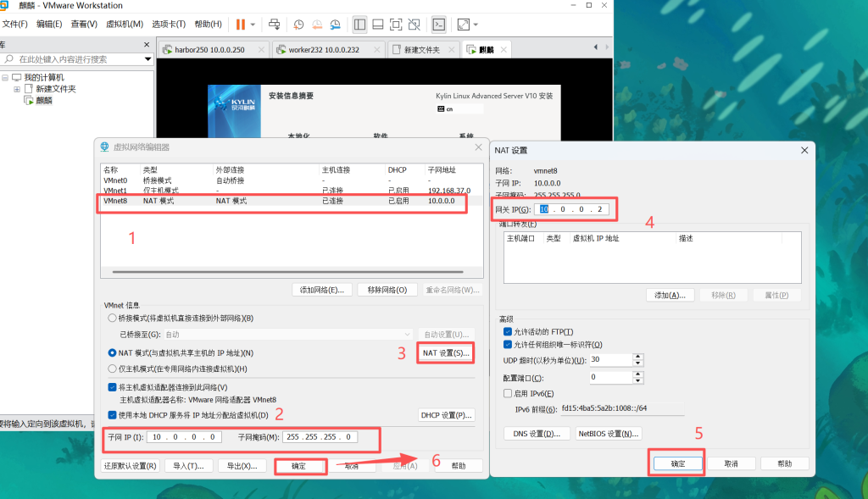Open the console view terminal icon
The height and width of the screenshot is (499, 868).
pos(438,25)
